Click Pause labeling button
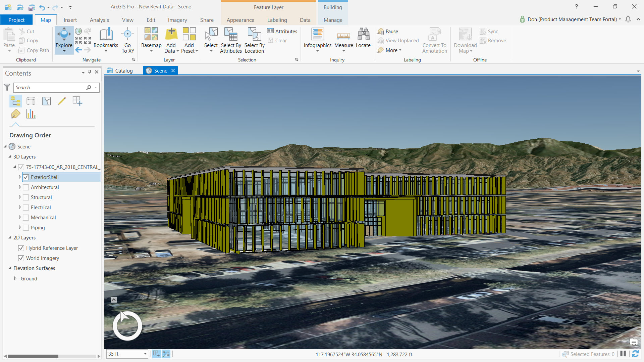The width and height of the screenshot is (644, 362). pyautogui.click(x=388, y=31)
